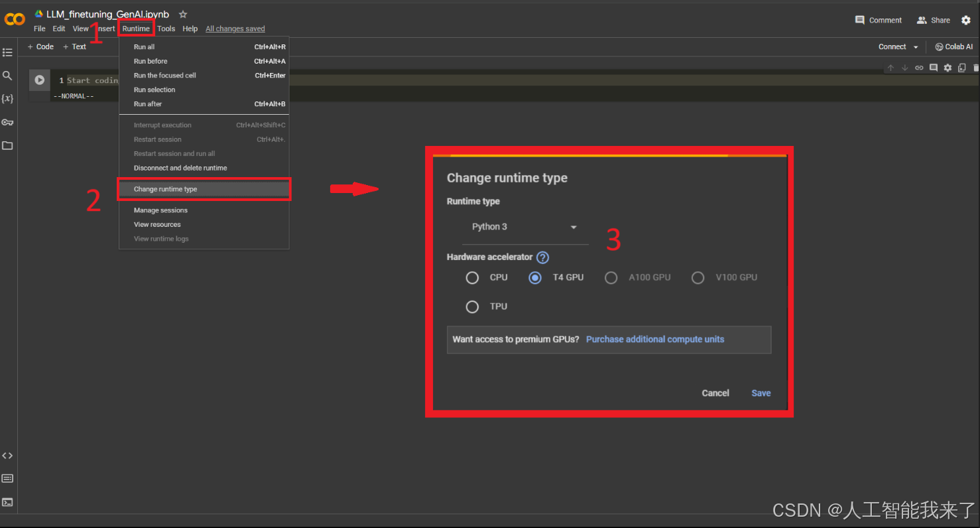Click the Google Drive icon beside the notebook title
This screenshot has width=980, height=528.
click(x=38, y=14)
